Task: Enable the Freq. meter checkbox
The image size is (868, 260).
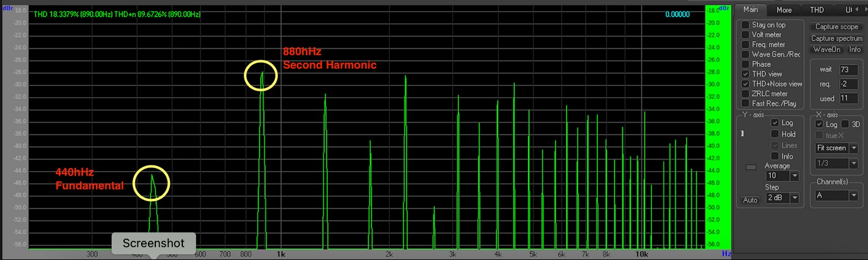Action: pos(745,44)
